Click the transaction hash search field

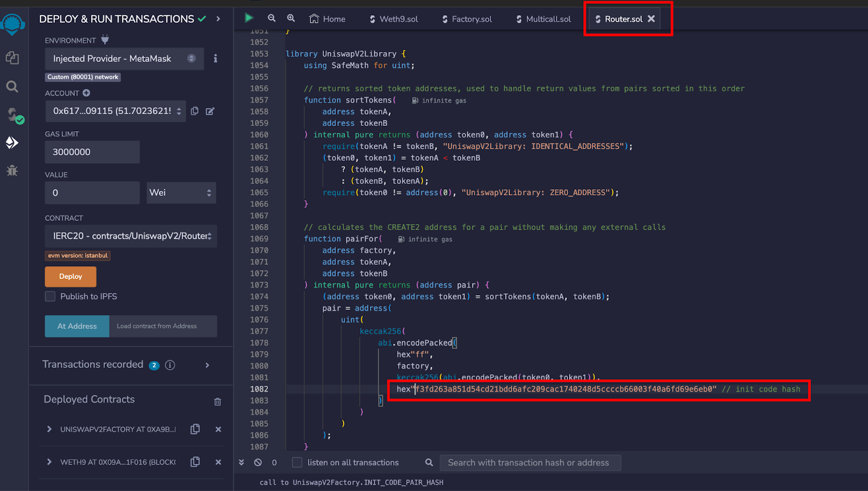tap(530, 463)
